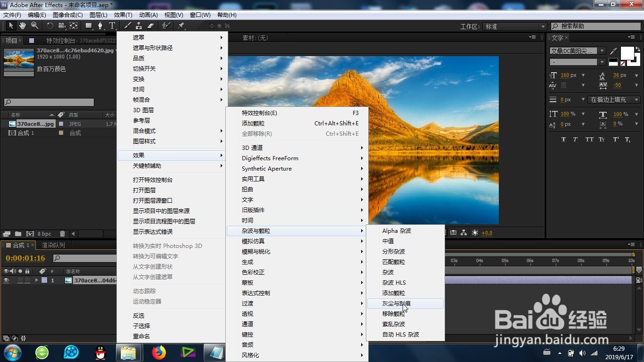Image resolution: width=644 pixels, height=362 pixels.
Task: Toggle small caps Tt button
Action: (x=602, y=140)
